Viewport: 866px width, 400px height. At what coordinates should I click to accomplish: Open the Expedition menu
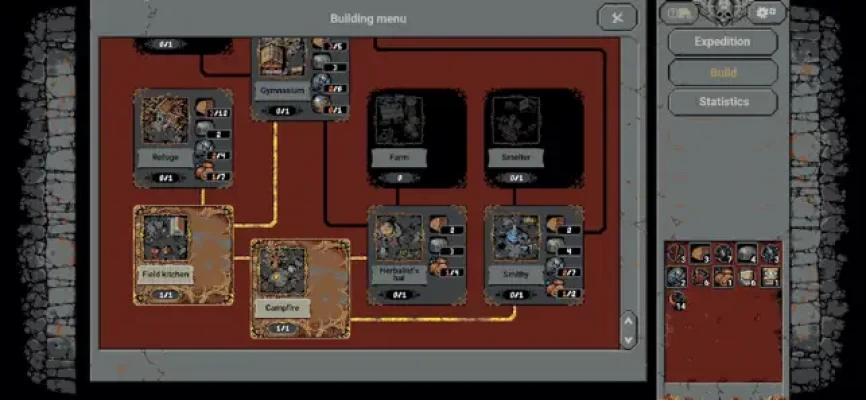[x=722, y=42]
